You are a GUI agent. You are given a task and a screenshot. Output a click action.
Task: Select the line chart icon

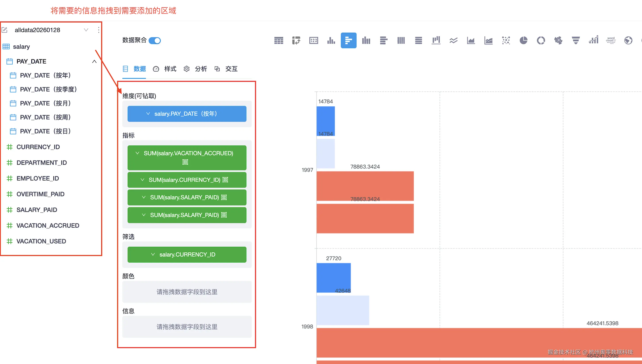coord(453,40)
